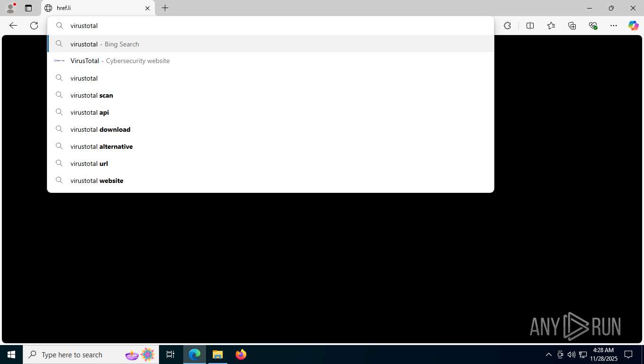This screenshot has height=364, width=644.
Task: Open the network tray icon
Action: point(583,355)
